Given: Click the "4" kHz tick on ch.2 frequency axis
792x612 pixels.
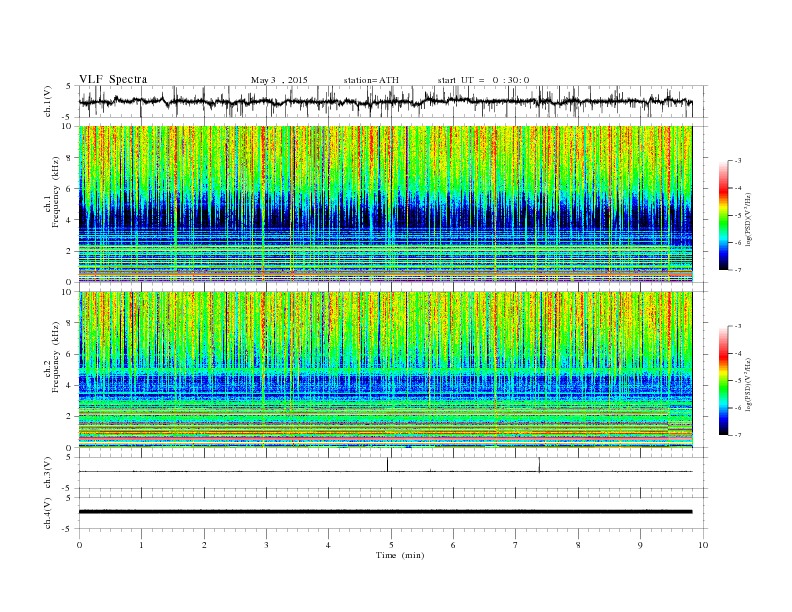Looking at the screenshot, I should coord(70,385).
